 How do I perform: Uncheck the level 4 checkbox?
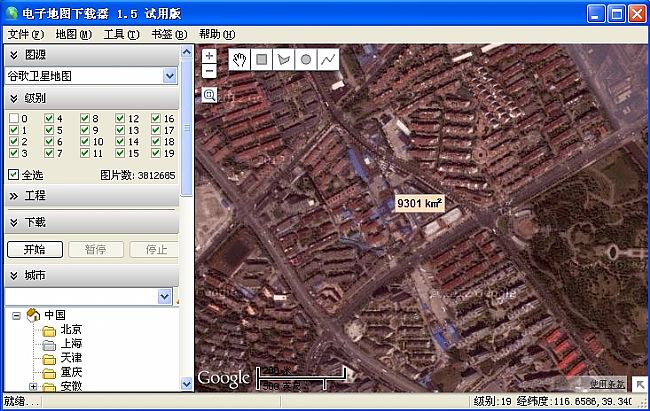pos(49,119)
